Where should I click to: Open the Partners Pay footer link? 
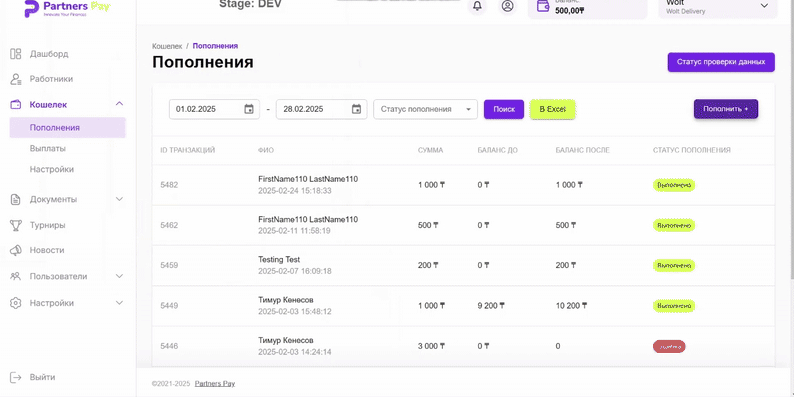215,384
